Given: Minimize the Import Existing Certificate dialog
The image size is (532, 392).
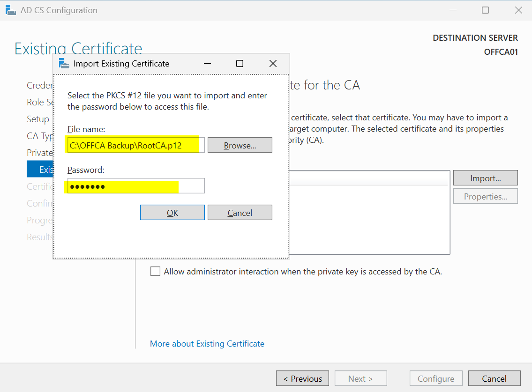Looking at the screenshot, I should click(207, 64).
